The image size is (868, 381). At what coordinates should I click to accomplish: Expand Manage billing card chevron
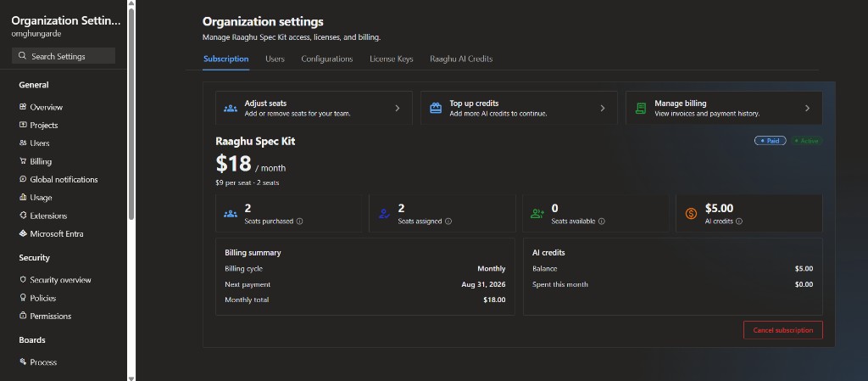808,108
